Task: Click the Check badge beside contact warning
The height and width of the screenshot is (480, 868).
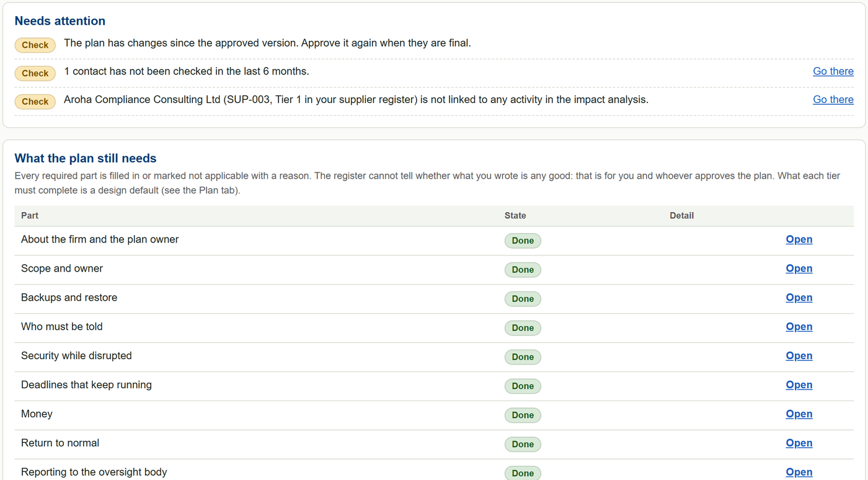Action: (x=35, y=73)
